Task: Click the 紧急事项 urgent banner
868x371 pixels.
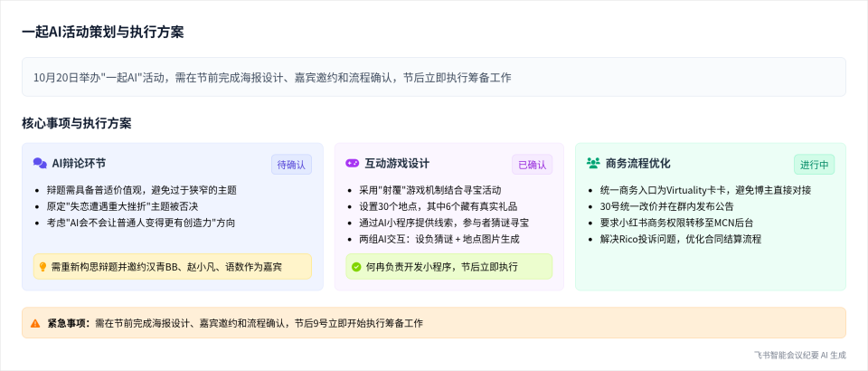Action: tap(434, 323)
